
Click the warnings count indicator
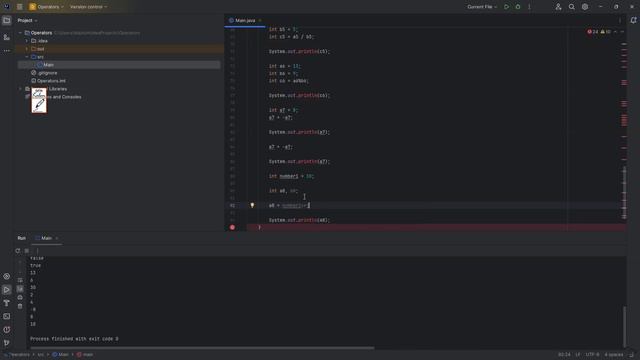606,32
